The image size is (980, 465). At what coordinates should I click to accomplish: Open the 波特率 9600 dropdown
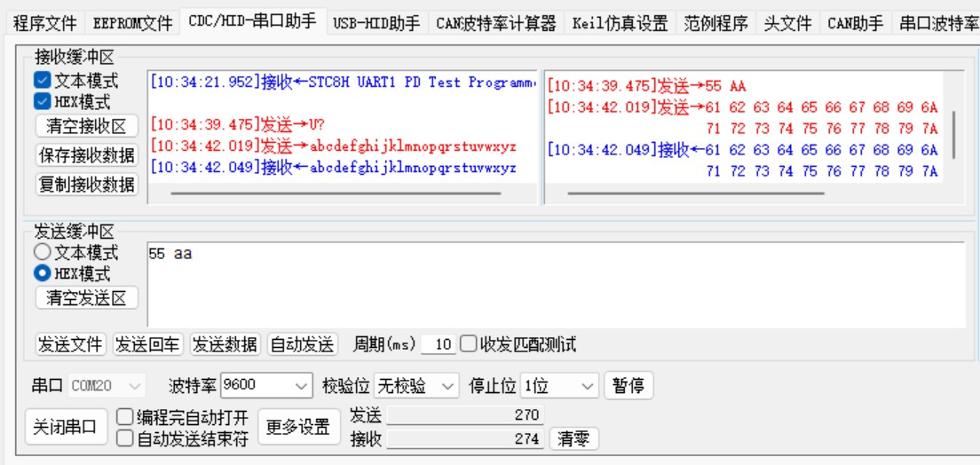tap(267, 386)
